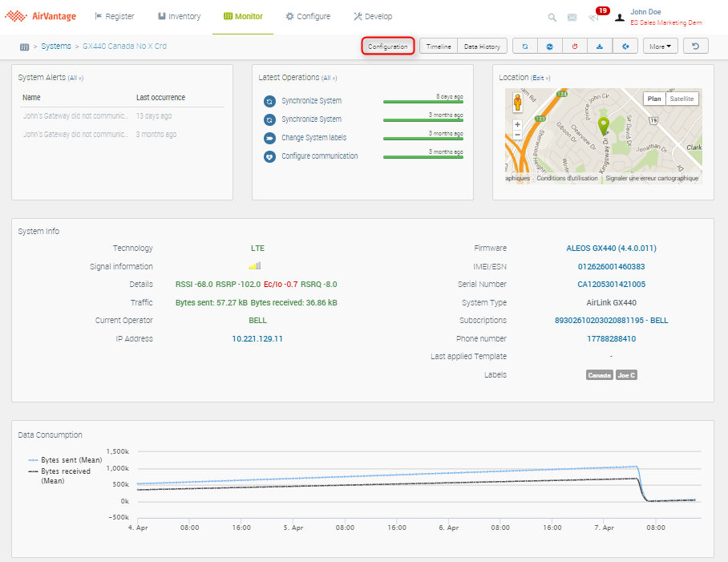Image resolution: width=728 pixels, height=562 pixels.
Task: Open the Develop menu
Action: click(373, 16)
